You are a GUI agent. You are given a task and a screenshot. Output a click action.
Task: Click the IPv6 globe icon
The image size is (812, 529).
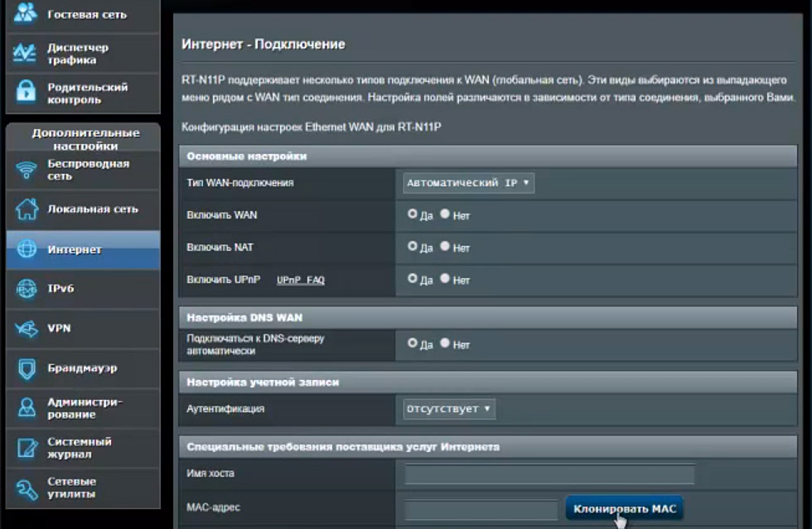click(27, 288)
